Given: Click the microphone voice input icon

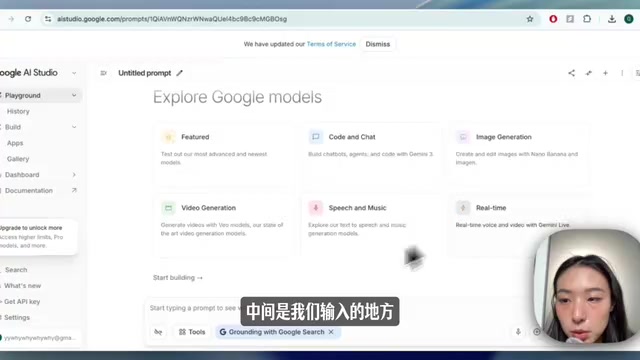Looking at the screenshot, I should click(x=518, y=332).
